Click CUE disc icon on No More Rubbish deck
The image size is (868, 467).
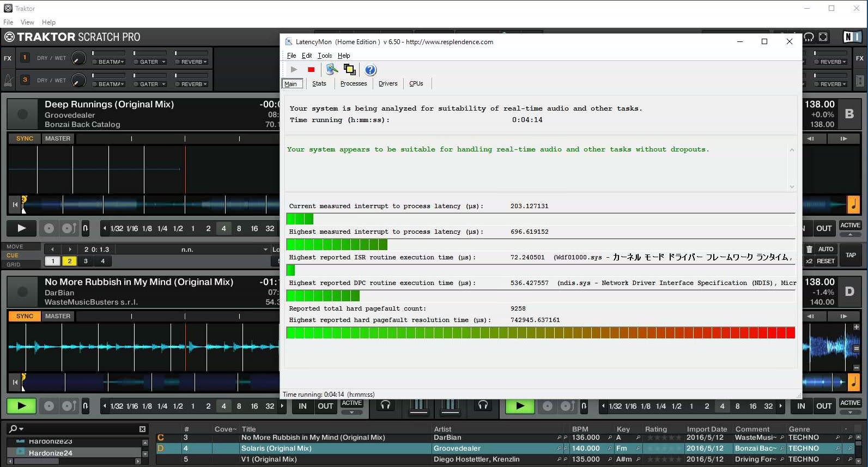49,406
